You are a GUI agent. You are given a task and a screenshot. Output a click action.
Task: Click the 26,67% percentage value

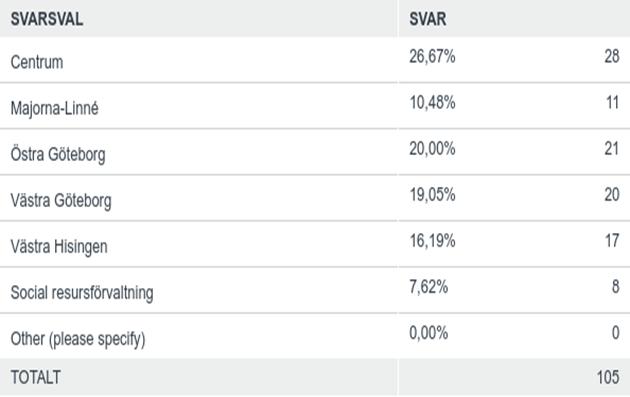click(432, 56)
